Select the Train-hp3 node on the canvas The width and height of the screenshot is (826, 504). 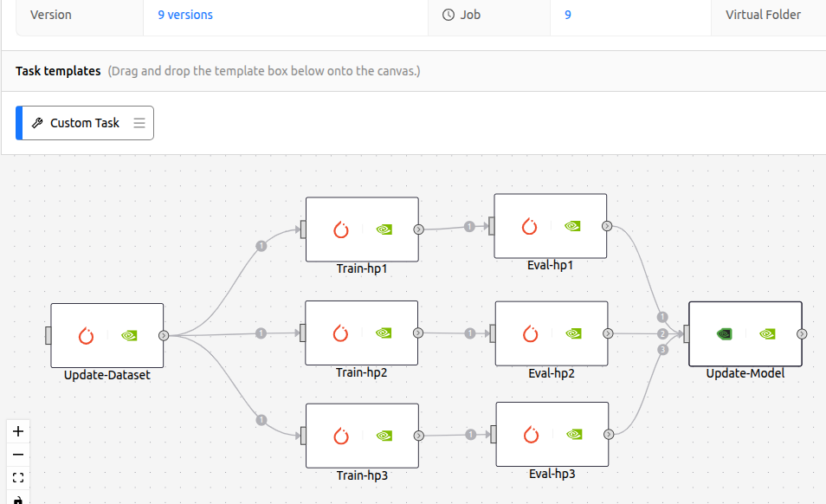coord(361,436)
